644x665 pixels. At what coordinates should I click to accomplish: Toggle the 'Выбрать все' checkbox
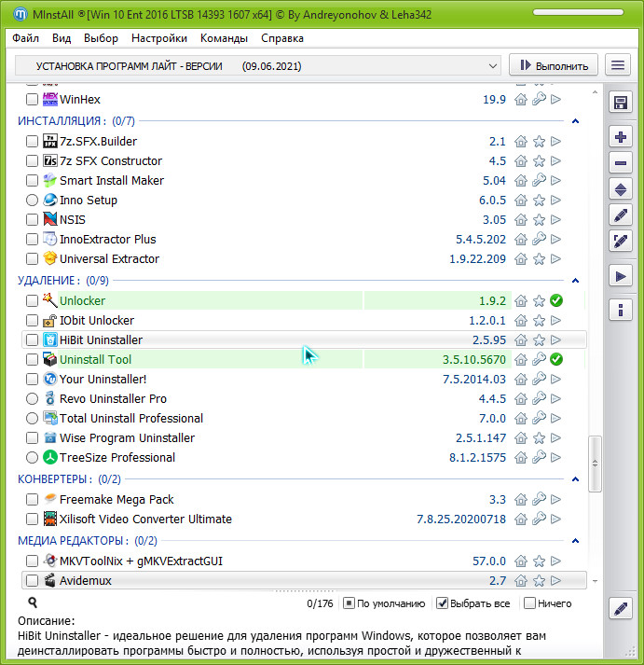tap(444, 603)
